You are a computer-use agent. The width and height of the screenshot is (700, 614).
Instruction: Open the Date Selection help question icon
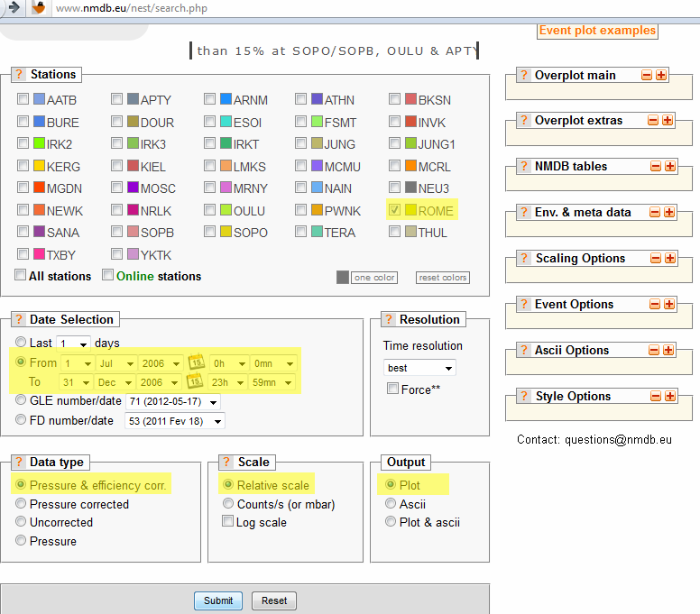click(19, 319)
